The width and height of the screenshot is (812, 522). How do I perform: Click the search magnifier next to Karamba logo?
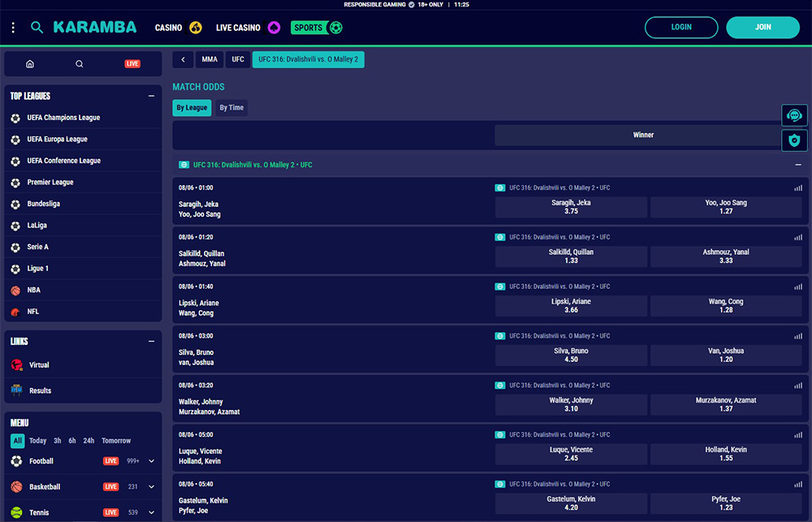tap(37, 28)
